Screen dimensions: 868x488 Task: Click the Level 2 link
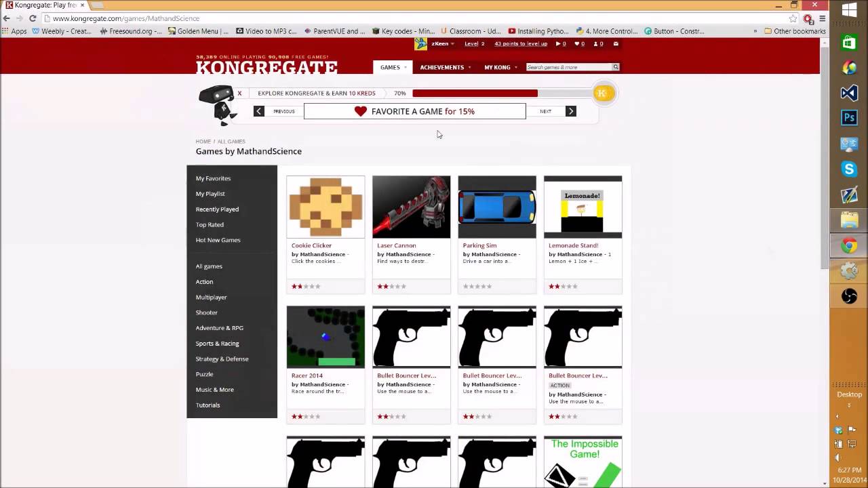pos(475,44)
